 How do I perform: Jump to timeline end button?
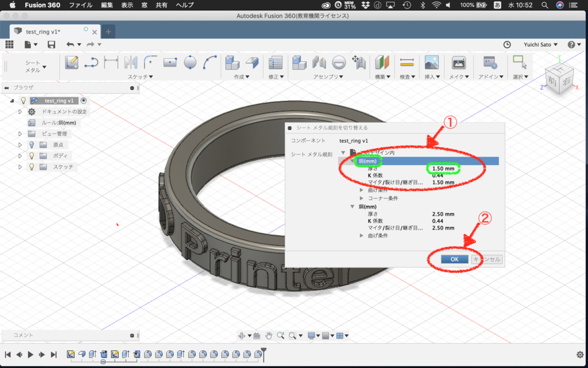point(53,354)
